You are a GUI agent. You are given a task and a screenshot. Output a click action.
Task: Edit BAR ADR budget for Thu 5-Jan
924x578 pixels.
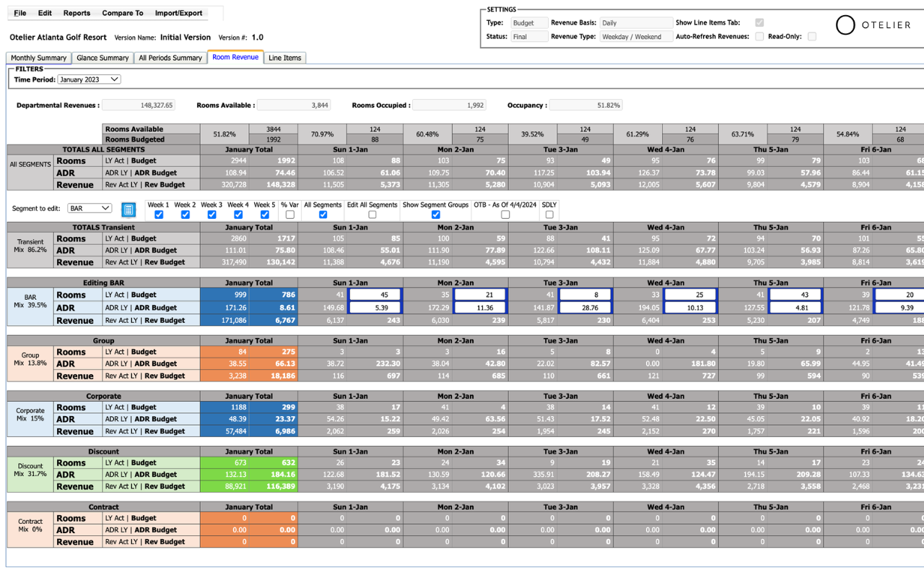796,308
